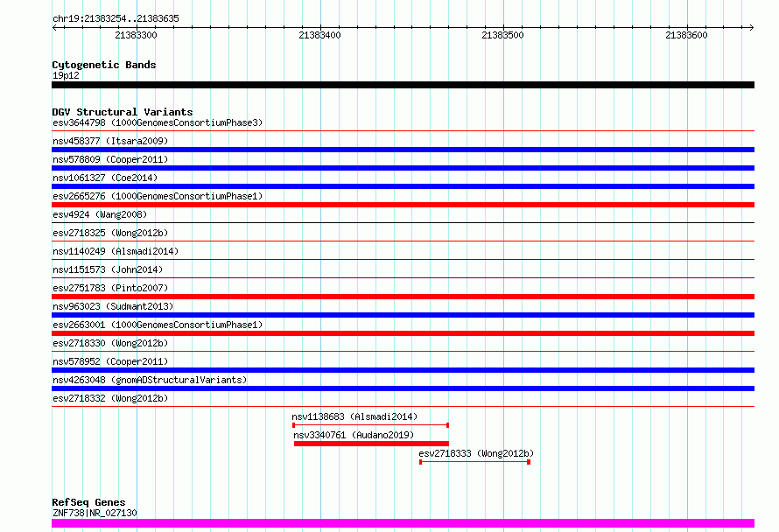Click the thin nsv1138683 feature line
779x532 pixels.
click(x=370, y=425)
